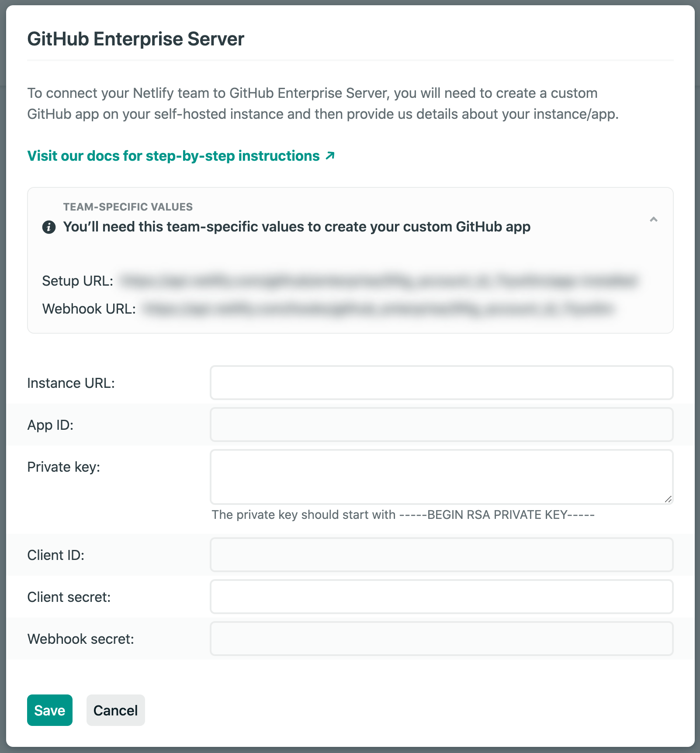The image size is (700, 753).
Task: Click the Client secret input box
Action: pyautogui.click(x=441, y=596)
